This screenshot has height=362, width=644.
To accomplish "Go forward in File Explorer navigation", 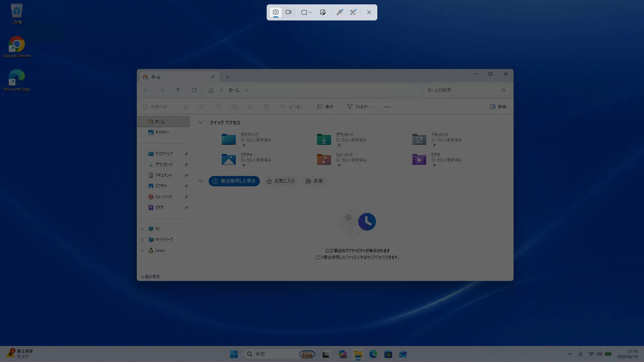I will 162,90.
